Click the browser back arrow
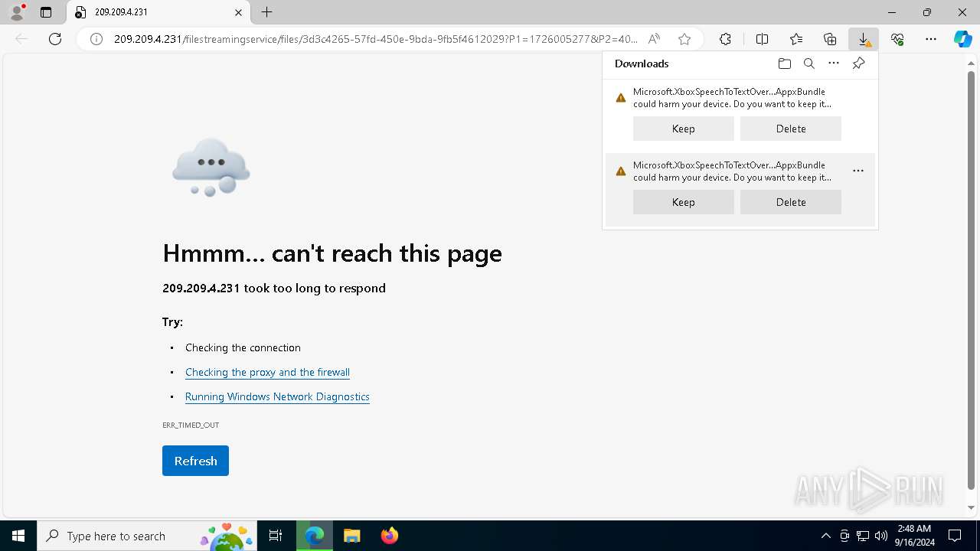 pos(21,39)
